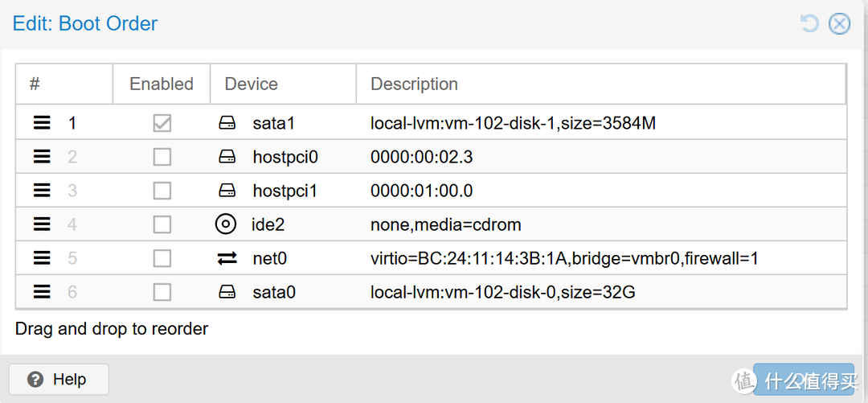Screen dimensions: 868x403
Task: Open the Help button
Action: [x=58, y=380]
